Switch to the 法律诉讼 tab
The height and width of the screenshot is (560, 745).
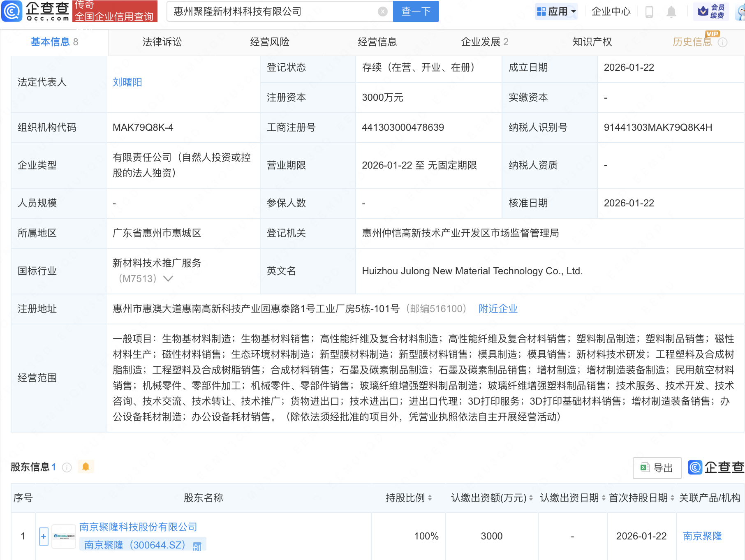point(162,42)
